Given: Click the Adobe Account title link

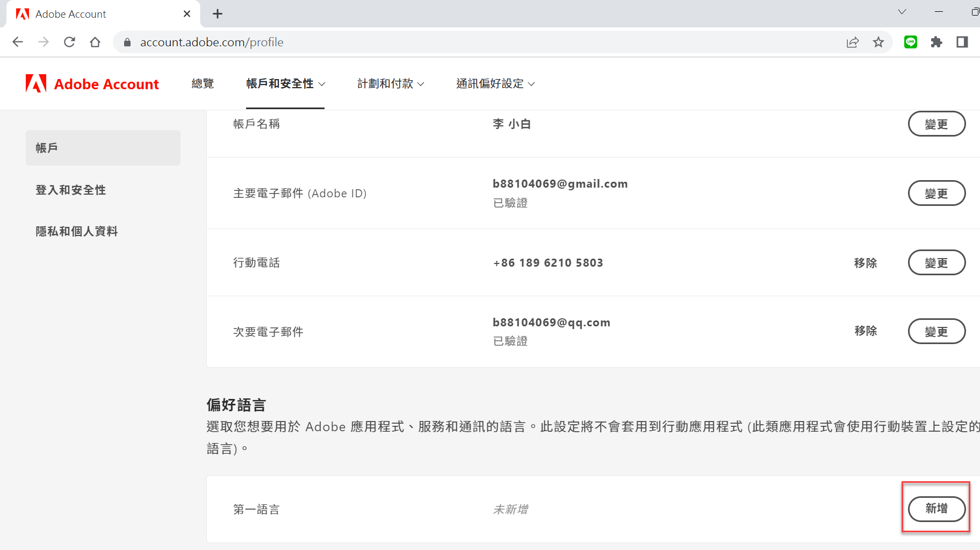Looking at the screenshot, I should click(x=106, y=84).
